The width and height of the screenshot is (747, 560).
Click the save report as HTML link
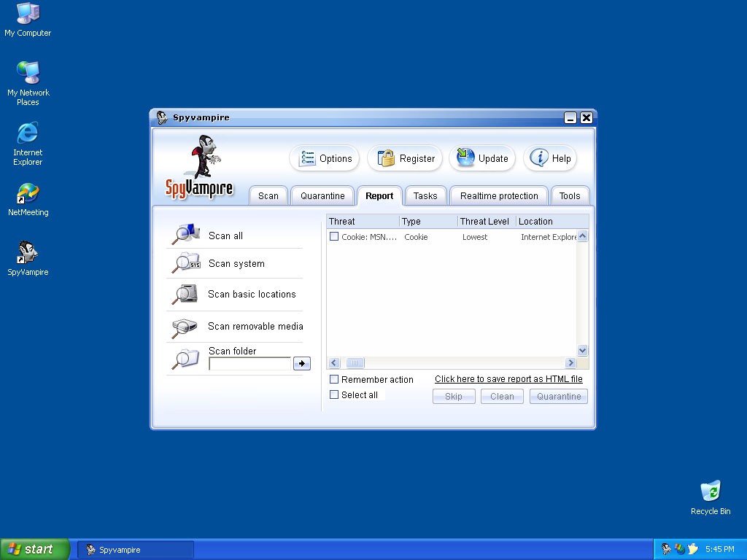[x=508, y=379]
